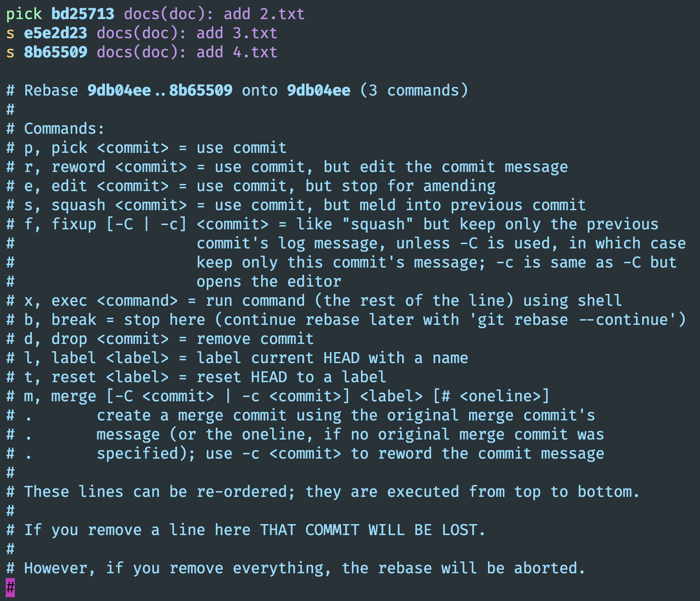Click the word 'reword' in the commands list
The height and width of the screenshot is (601, 700).
coord(78,167)
